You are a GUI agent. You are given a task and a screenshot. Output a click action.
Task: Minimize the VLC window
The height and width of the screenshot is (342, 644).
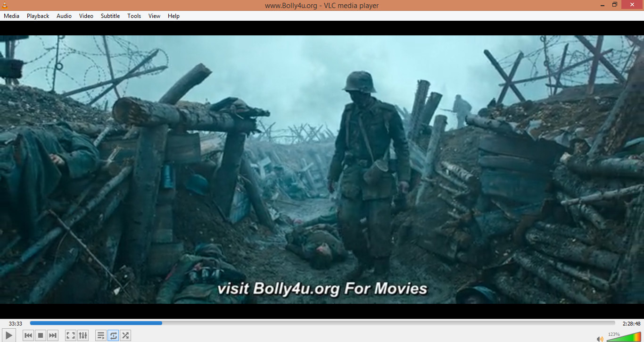[x=603, y=5]
